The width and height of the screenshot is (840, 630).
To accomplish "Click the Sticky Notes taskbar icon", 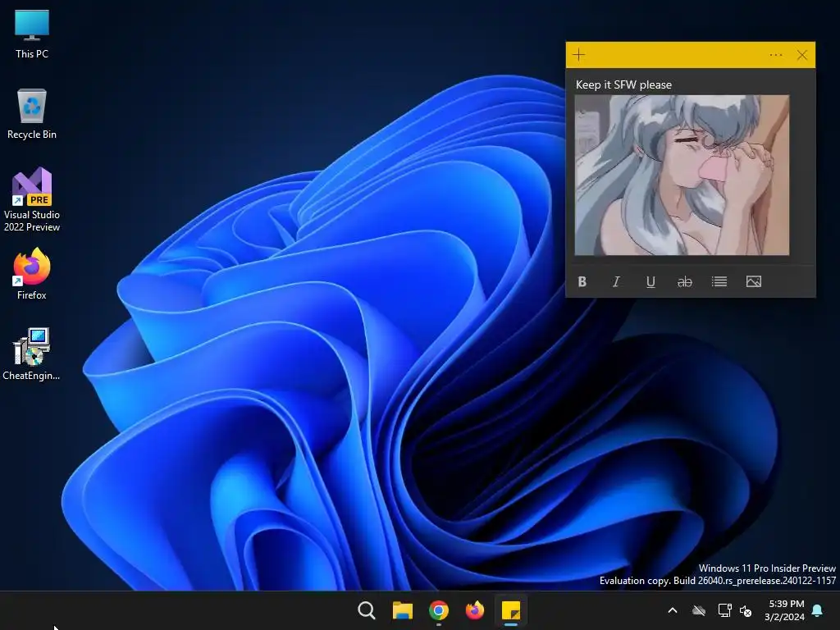I will click(x=511, y=610).
